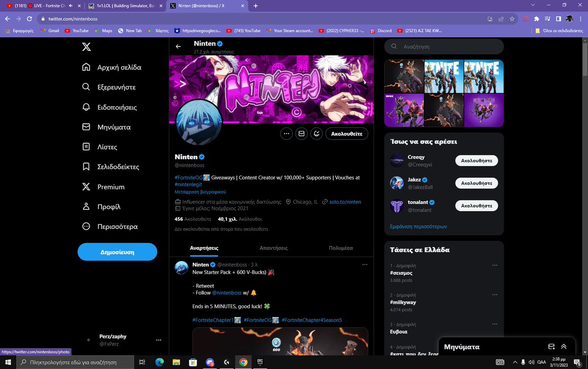Open Ειδοποιήσεις notifications
Image resolution: width=588 pixels, height=369 pixels.
(109, 107)
